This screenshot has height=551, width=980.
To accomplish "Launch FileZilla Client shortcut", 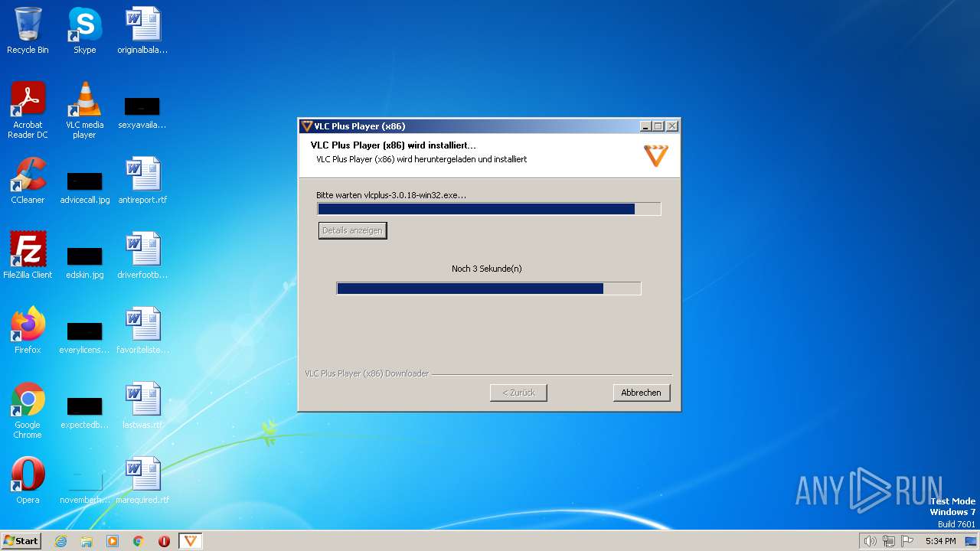I will pyautogui.click(x=28, y=256).
